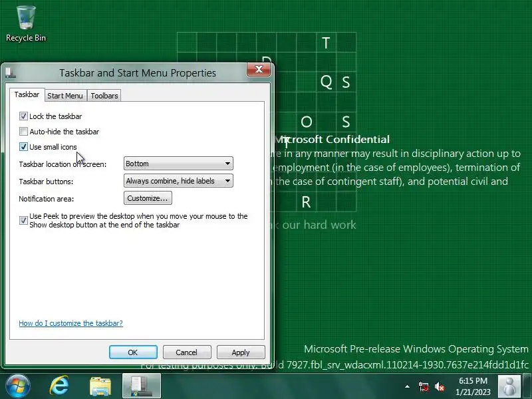This screenshot has height=399, width=532.
Task: Click the Apply button
Action: point(241,352)
